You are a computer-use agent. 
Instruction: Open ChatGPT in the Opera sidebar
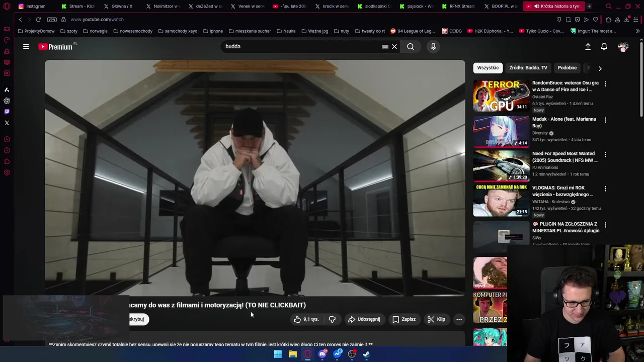coord(7,101)
